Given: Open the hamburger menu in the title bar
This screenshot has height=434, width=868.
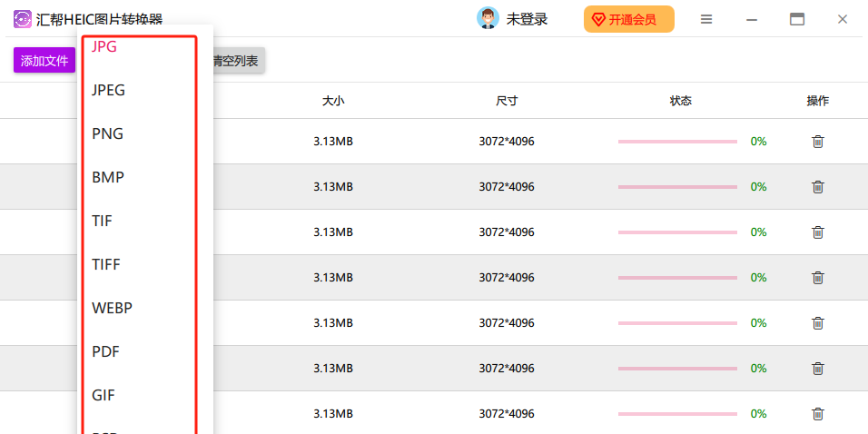Looking at the screenshot, I should click(706, 19).
